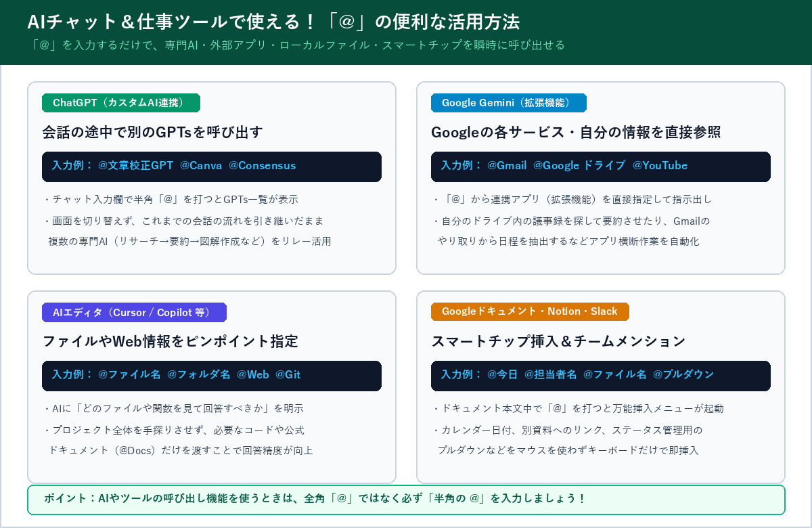The image size is (812, 528).
Task: Click heading ファイルやWeb情報をピンポイント指定
Action: (170, 341)
